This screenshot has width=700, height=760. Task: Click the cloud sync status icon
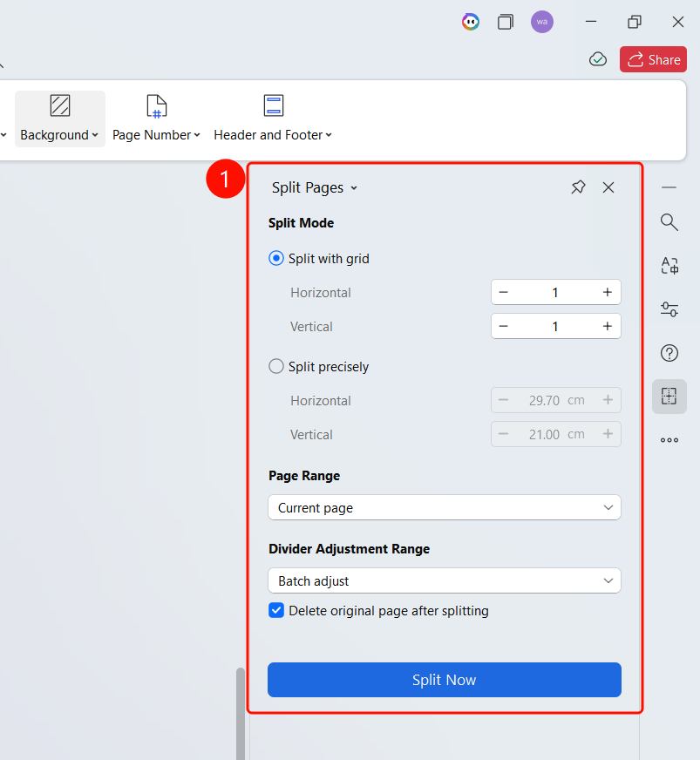point(598,59)
